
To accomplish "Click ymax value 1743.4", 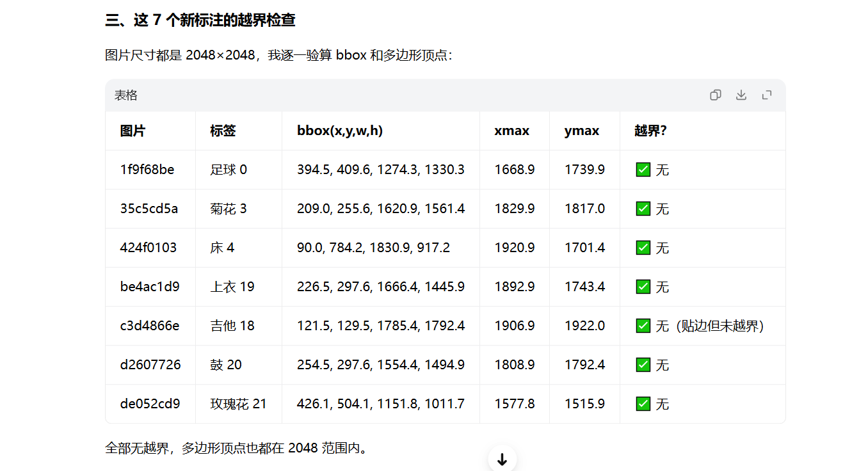I will 585,287.
